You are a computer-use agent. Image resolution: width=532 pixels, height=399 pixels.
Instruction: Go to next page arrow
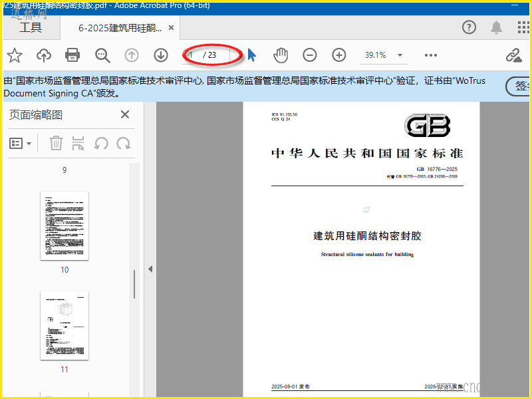(x=161, y=55)
